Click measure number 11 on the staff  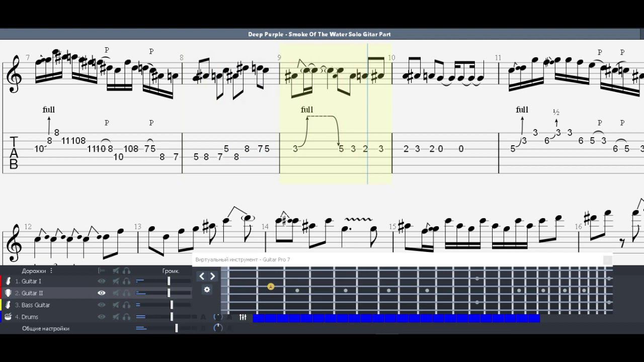tap(498, 58)
